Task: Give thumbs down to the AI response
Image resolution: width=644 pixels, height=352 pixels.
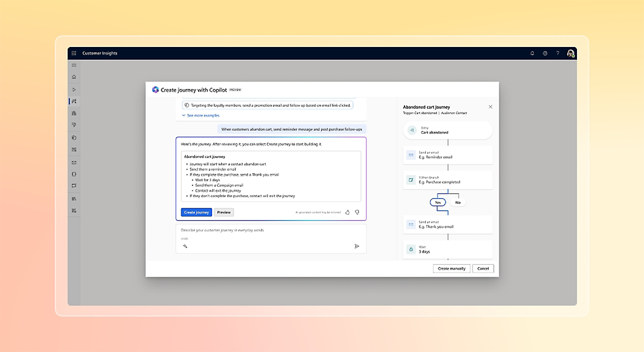Action: (x=357, y=212)
